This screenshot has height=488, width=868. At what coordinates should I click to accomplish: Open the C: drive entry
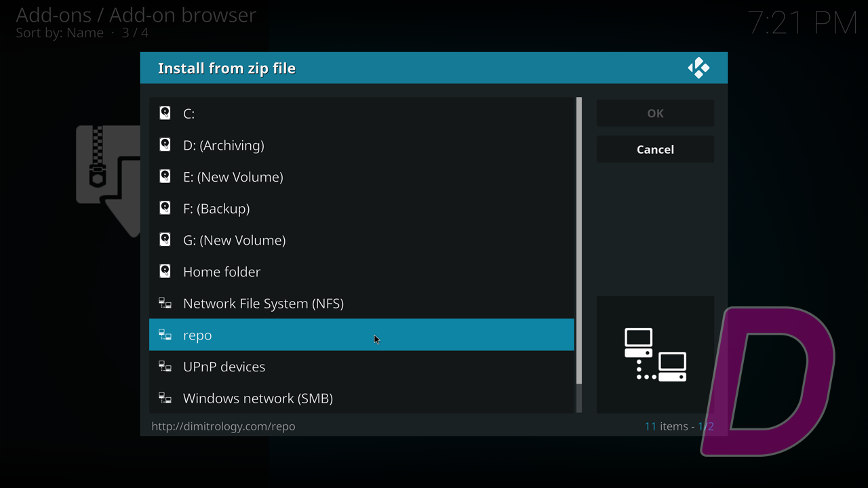[x=361, y=113]
